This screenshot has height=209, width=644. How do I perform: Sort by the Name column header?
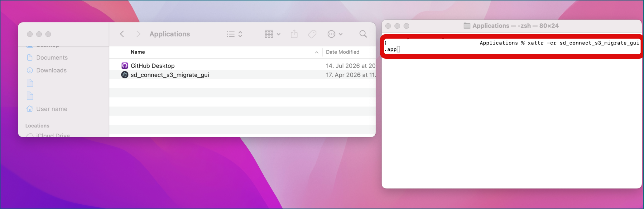138,52
